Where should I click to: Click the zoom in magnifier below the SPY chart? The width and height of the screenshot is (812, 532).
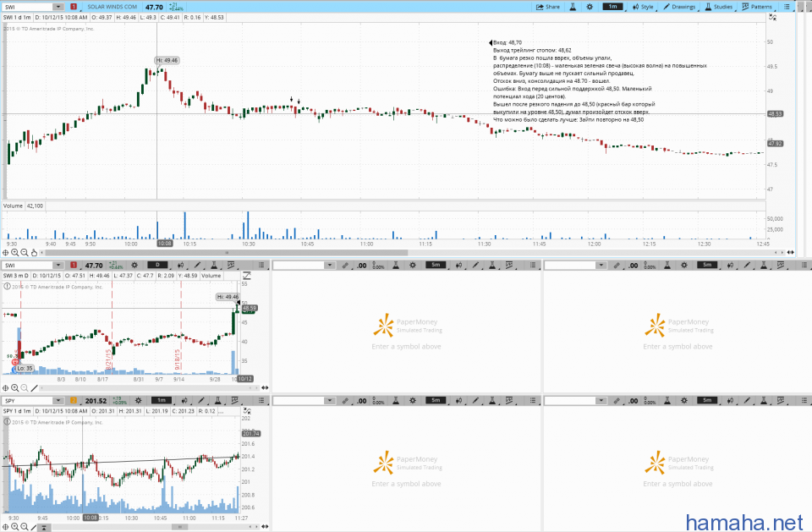pyautogui.click(x=15, y=527)
